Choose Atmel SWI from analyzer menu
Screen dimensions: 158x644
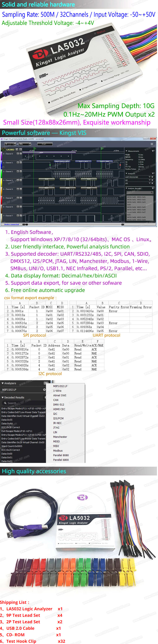(60, 395)
